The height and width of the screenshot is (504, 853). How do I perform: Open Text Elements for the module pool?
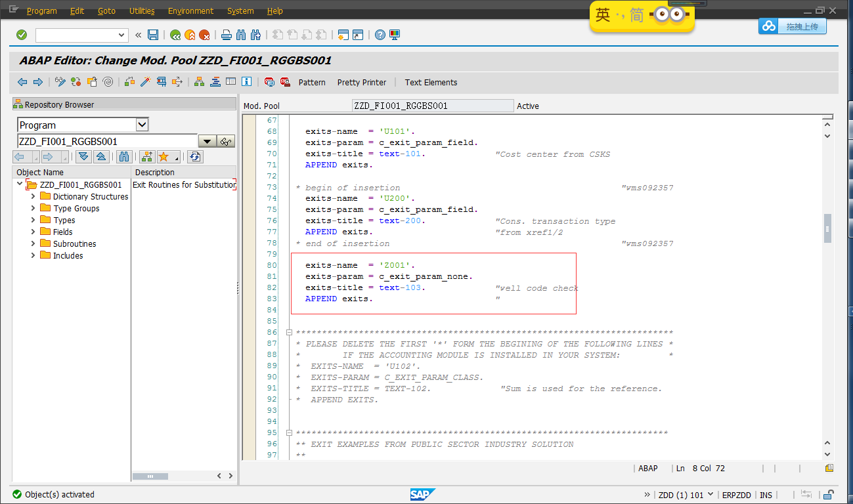tap(431, 82)
